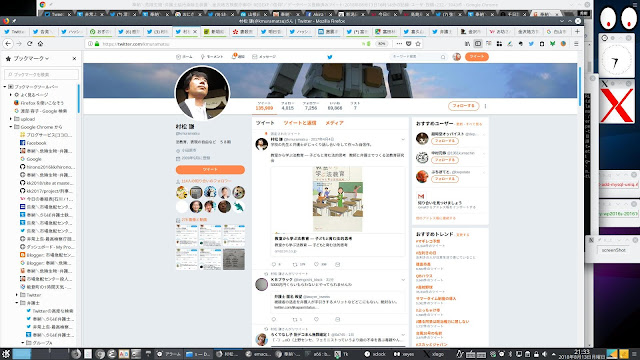
Task: Switch to the メディア timeline tab
Action: pos(334,123)
